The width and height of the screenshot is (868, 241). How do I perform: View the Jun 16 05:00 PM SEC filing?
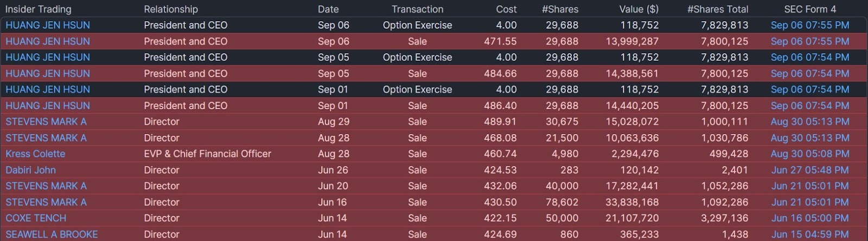tap(809, 218)
